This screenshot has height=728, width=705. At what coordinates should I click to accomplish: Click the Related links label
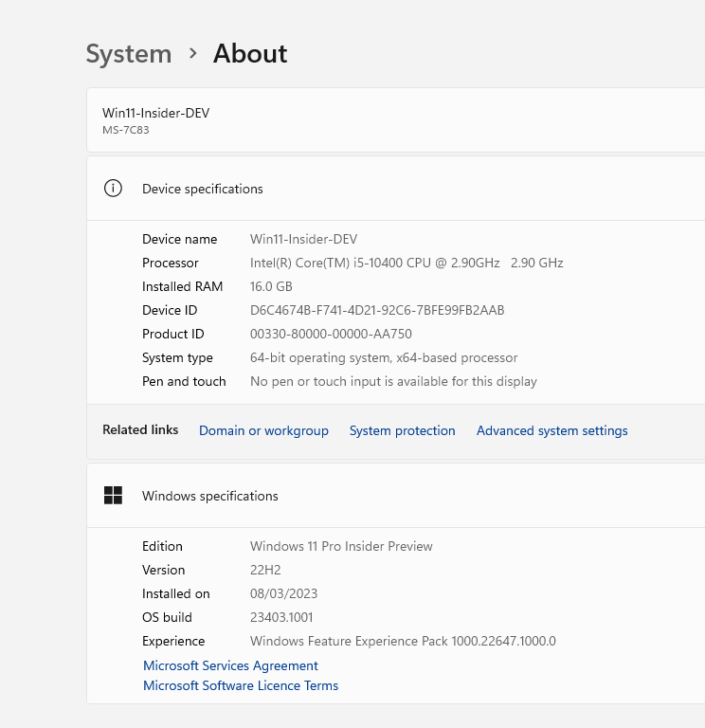(x=140, y=429)
